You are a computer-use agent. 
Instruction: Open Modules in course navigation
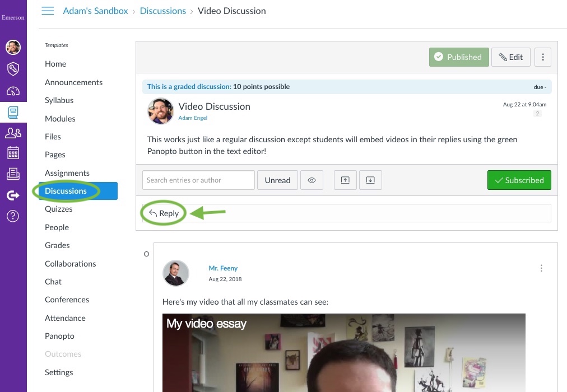coord(60,119)
